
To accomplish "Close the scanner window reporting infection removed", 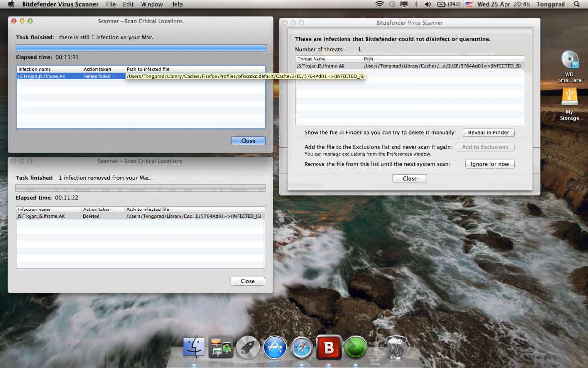I will tap(247, 281).
